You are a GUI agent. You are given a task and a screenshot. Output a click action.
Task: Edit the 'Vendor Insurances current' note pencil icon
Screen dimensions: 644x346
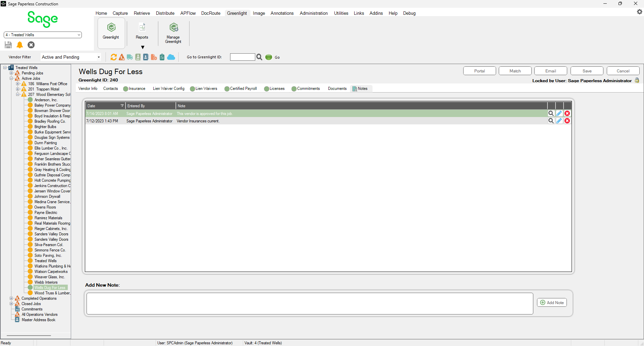(x=559, y=121)
